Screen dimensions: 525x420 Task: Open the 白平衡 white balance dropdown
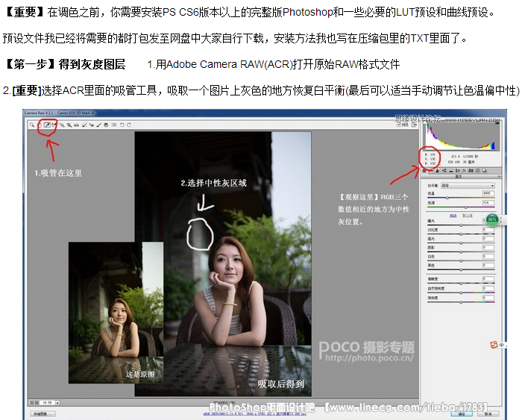468,186
